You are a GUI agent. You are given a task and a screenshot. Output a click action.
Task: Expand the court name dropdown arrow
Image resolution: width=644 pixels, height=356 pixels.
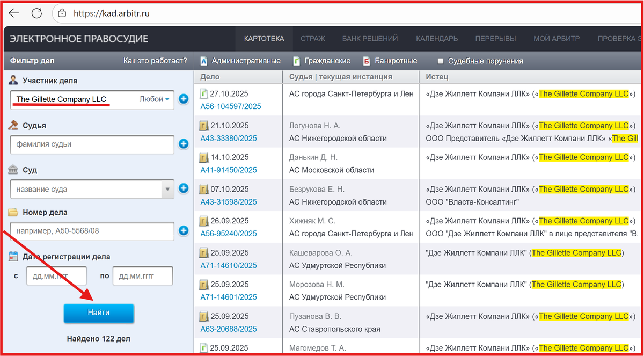[168, 189]
